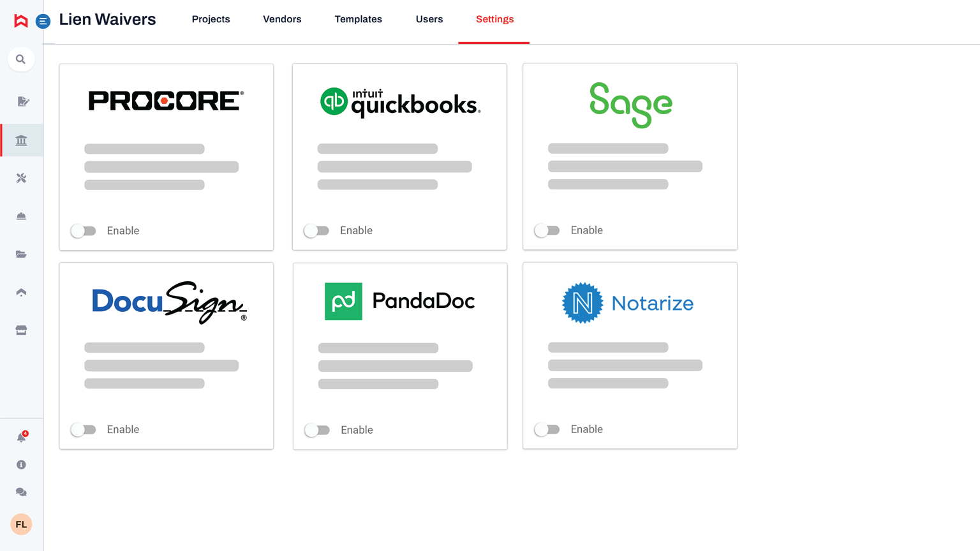980x551 pixels.
Task: Click the red app logo icon
Action: click(21, 21)
